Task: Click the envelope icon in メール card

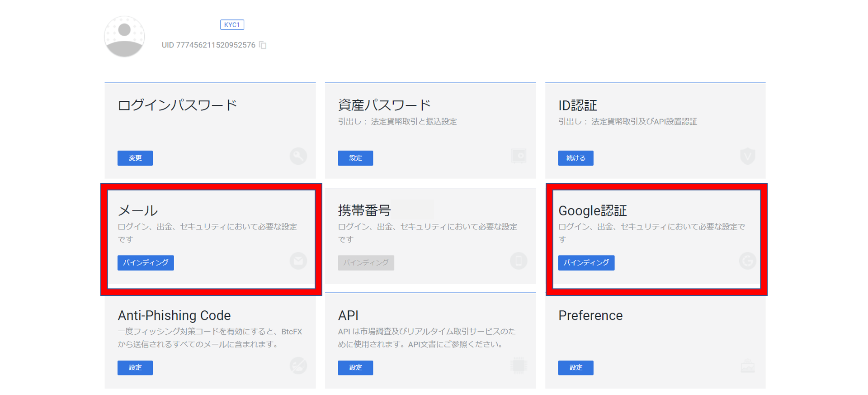Action: (x=298, y=261)
